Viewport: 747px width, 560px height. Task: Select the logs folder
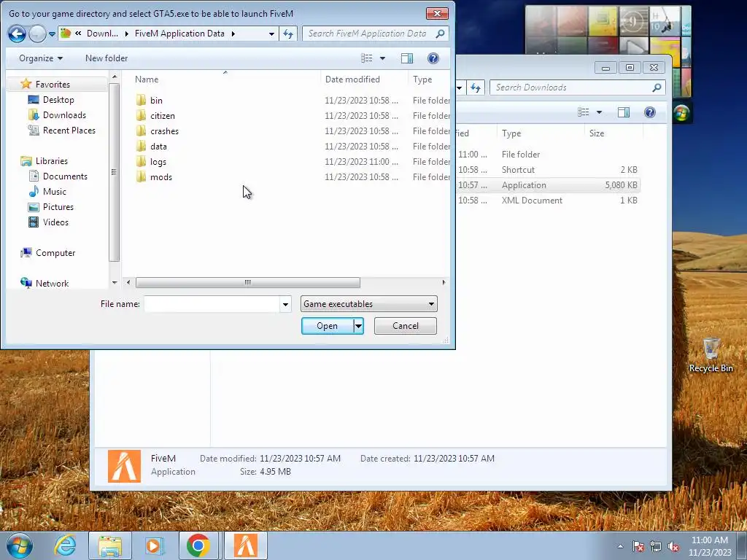pyautogui.click(x=158, y=161)
